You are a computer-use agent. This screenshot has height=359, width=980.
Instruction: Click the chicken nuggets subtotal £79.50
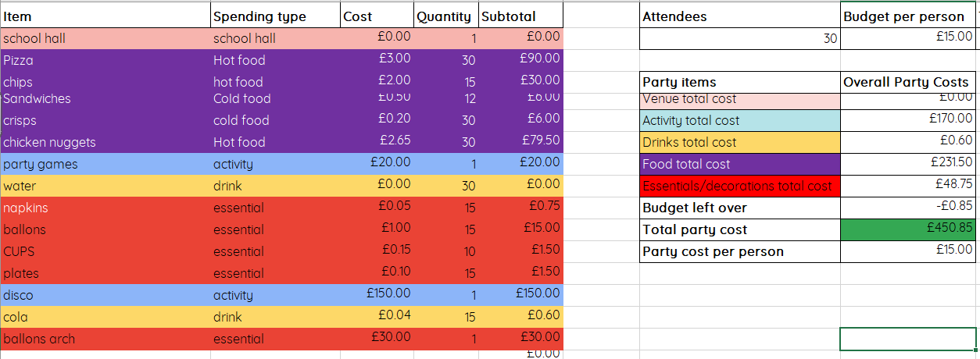(x=520, y=142)
